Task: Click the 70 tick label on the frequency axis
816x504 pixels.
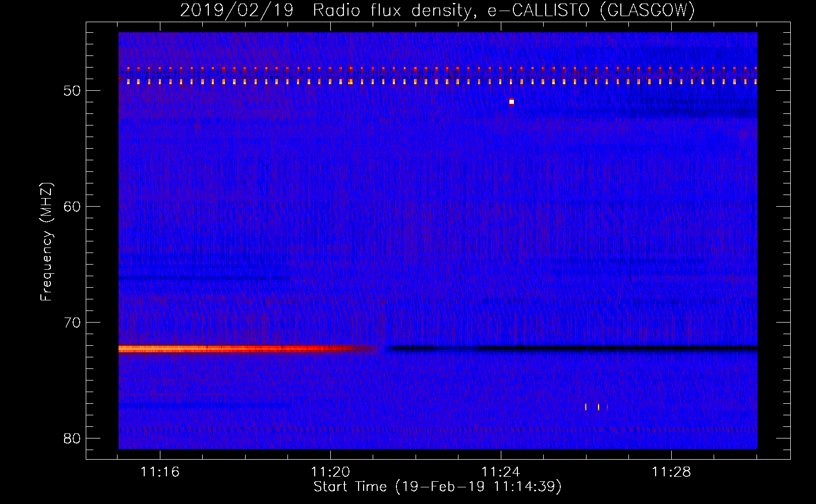Action: (x=73, y=323)
